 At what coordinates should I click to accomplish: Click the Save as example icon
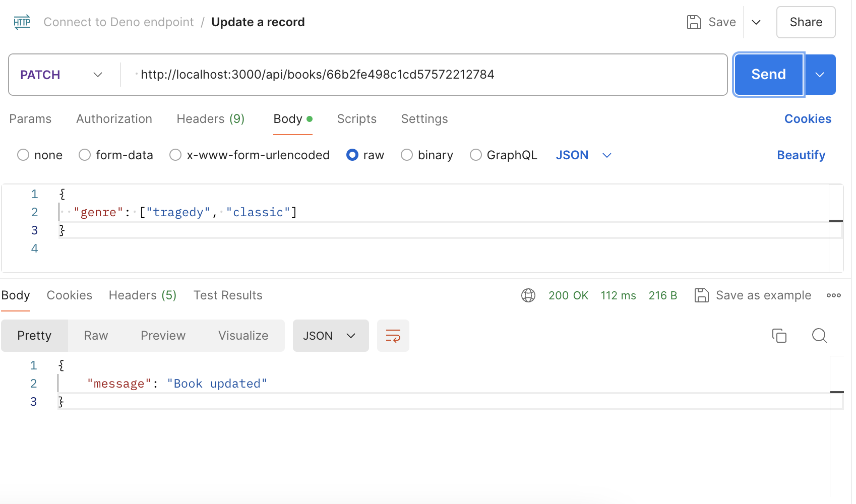pos(701,295)
